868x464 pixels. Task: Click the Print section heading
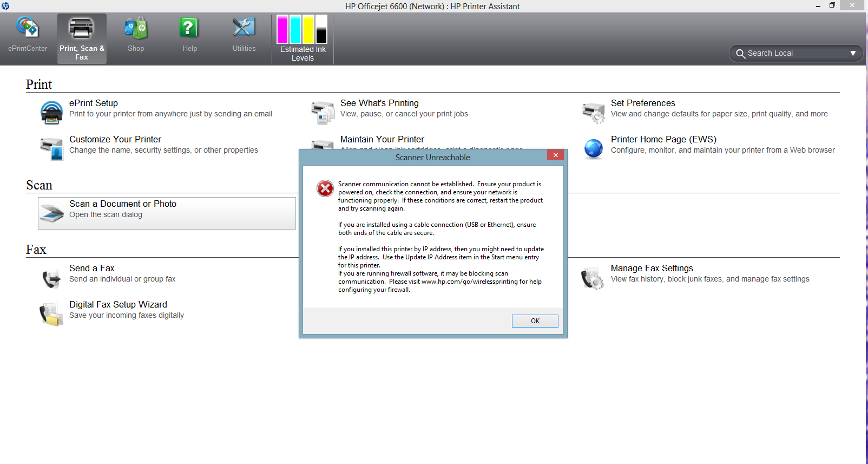[x=39, y=84]
